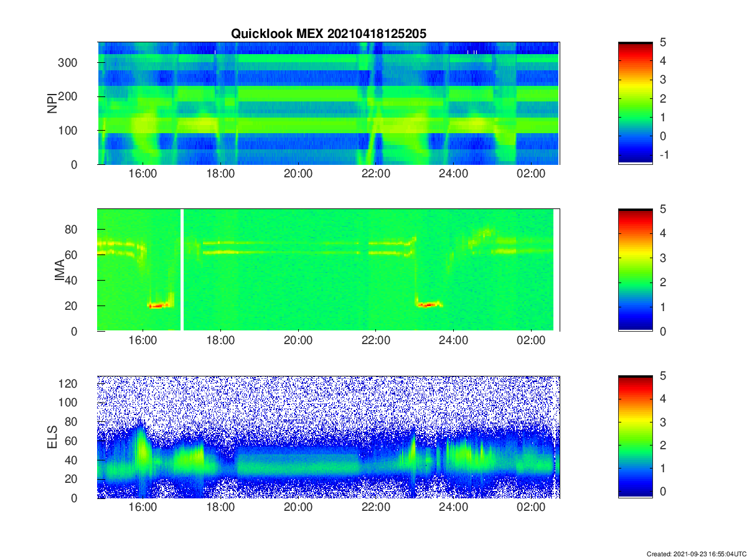Click the 4 label on the ELS color bar

coord(663,399)
